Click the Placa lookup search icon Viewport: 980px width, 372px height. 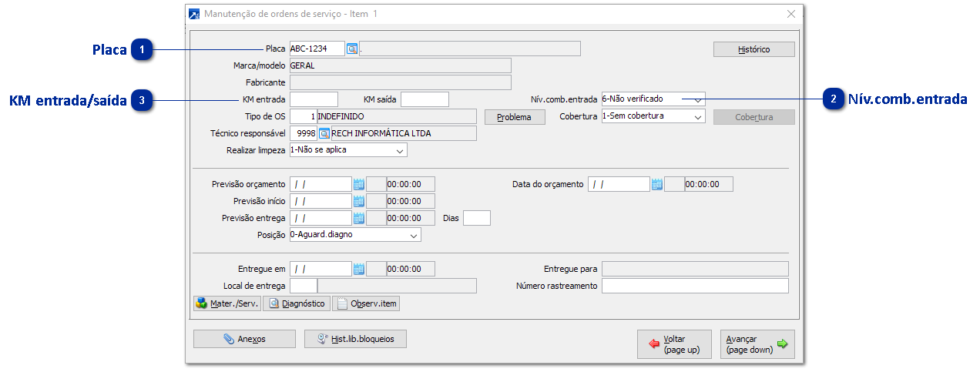[x=352, y=49]
